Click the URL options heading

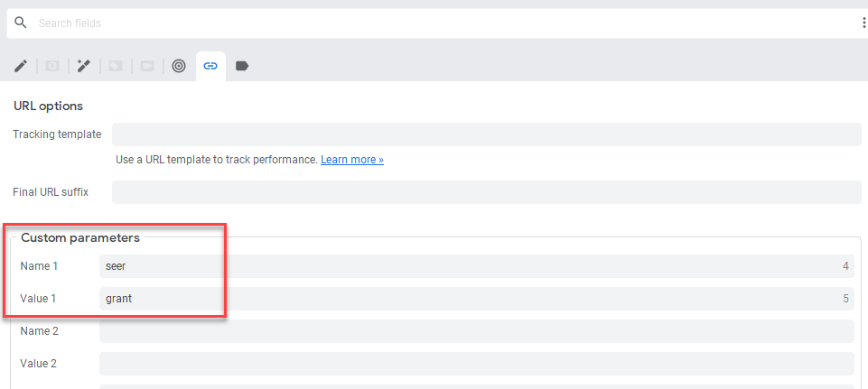(x=48, y=106)
